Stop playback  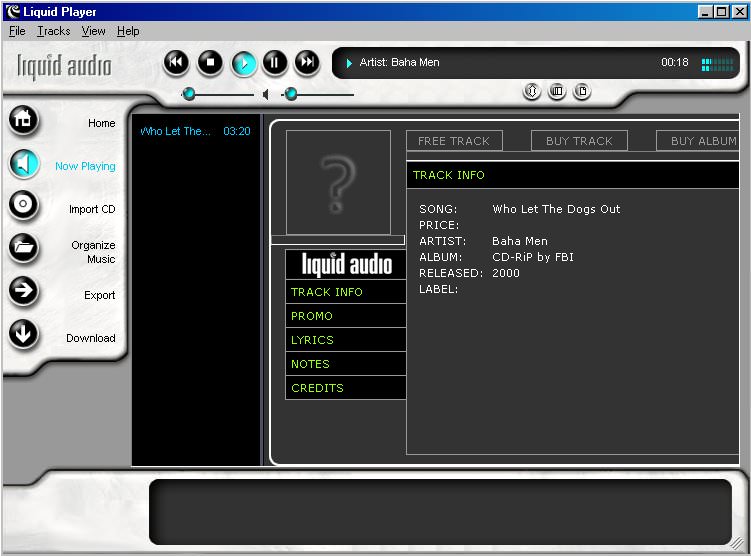(210, 63)
